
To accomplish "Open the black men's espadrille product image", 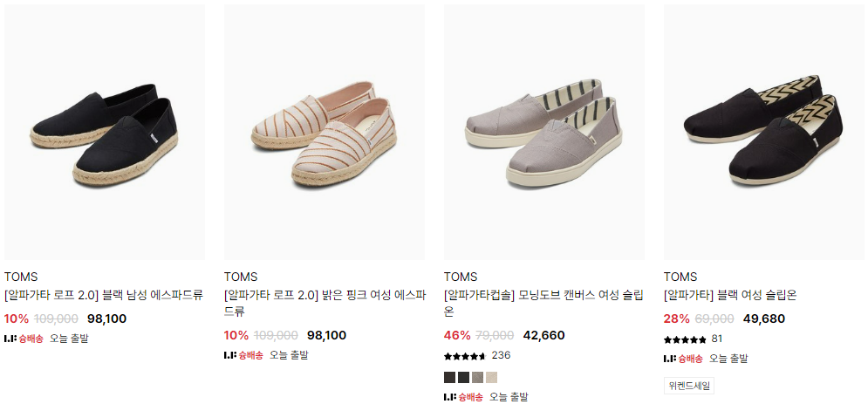I will 105,133.
